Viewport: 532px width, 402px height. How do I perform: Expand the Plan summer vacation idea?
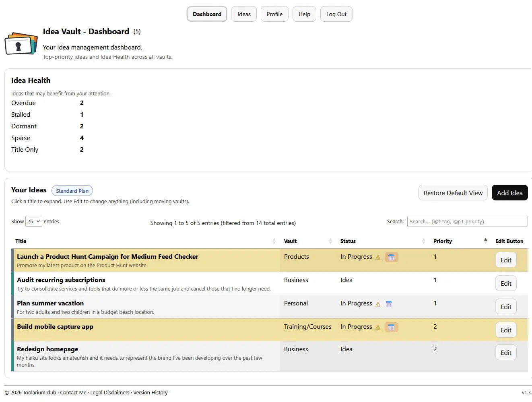point(50,303)
